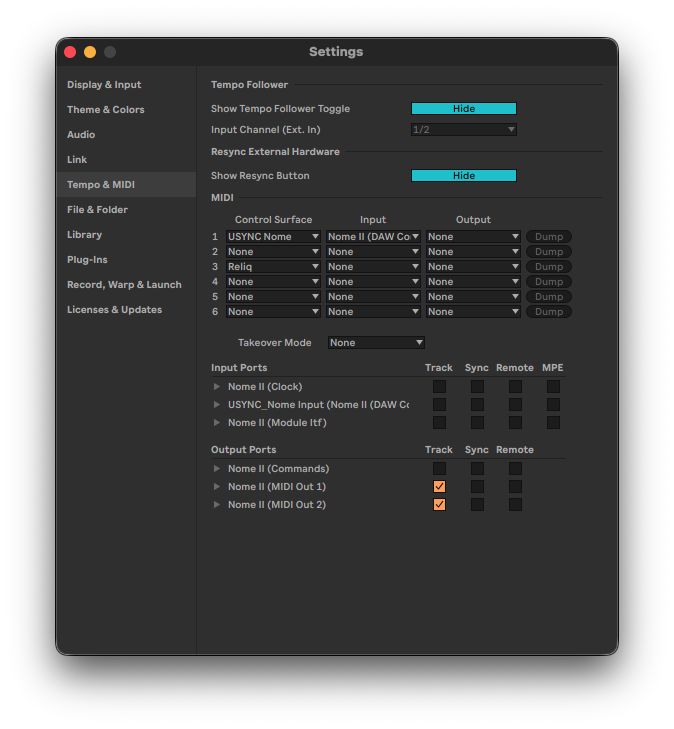Enable Sync for Nome II (MIDI Out 1)

click(477, 487)
